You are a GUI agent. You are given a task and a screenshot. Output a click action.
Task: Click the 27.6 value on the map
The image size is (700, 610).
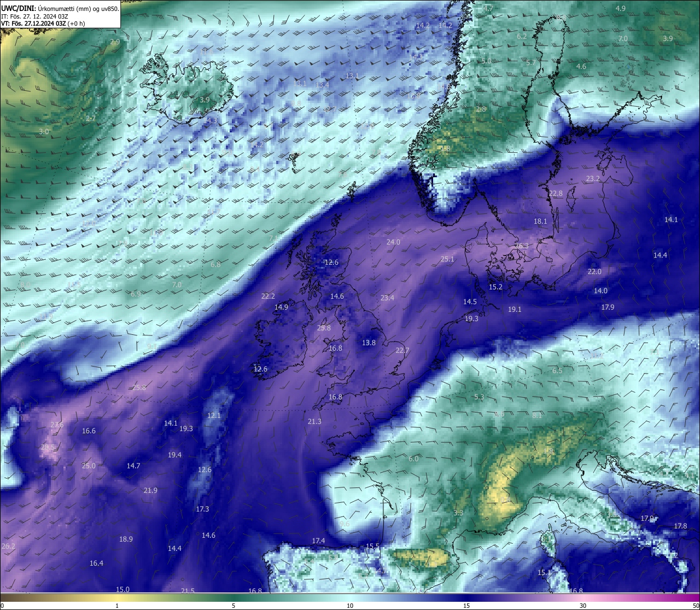click(x=56, y=425)
